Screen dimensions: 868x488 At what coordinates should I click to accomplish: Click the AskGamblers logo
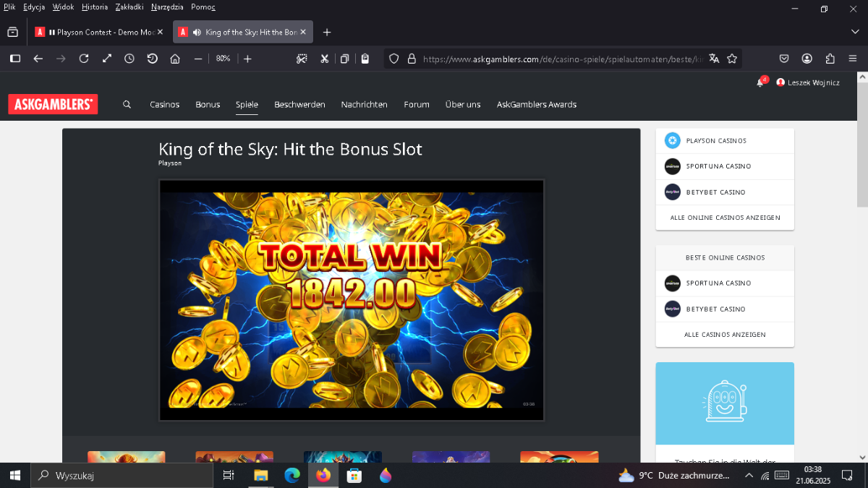click(53, 104)
